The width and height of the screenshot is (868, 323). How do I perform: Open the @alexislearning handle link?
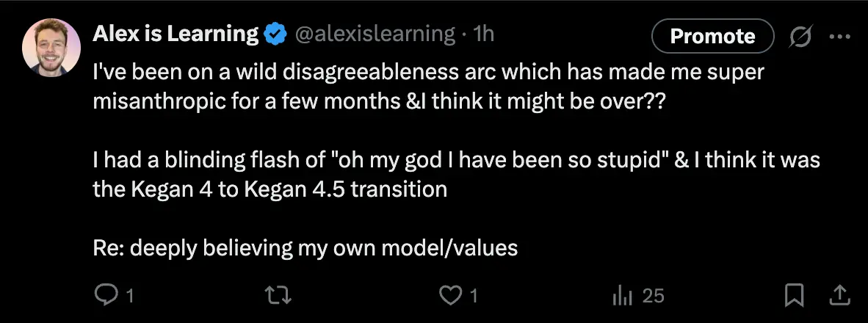[x=375, y=34]
